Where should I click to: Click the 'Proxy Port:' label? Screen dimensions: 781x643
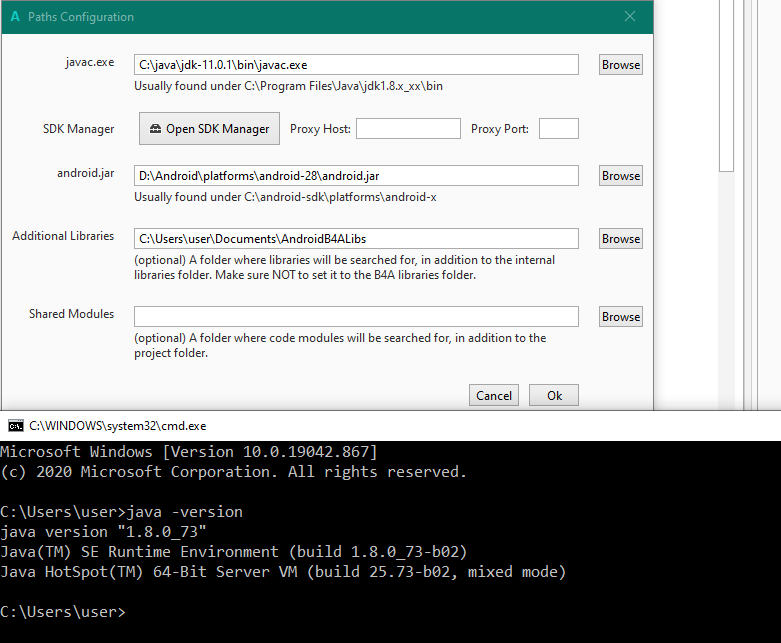pos(500,129)
